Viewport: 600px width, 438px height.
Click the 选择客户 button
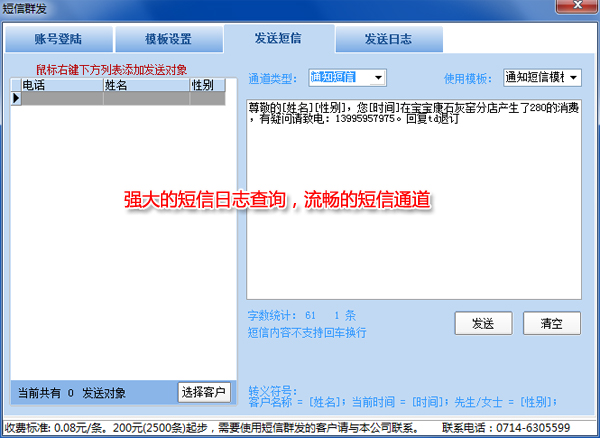click(x=204, y=392)
